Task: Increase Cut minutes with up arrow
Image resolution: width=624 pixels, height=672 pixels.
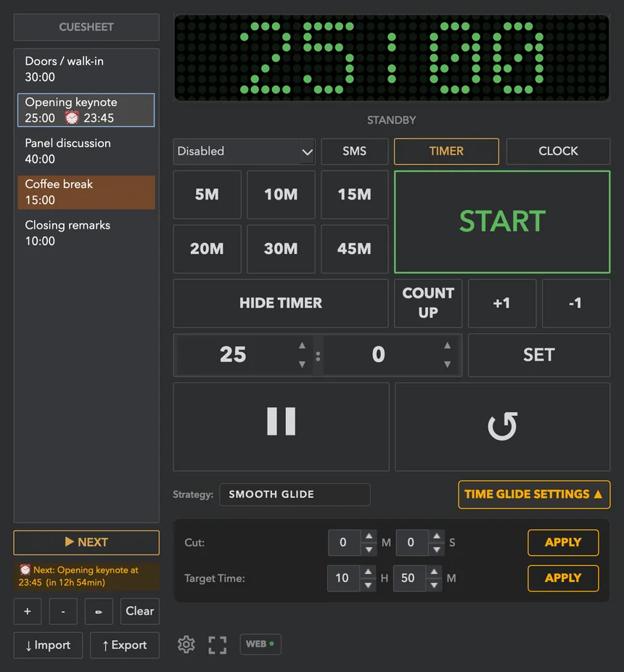Action: [369, 536]
